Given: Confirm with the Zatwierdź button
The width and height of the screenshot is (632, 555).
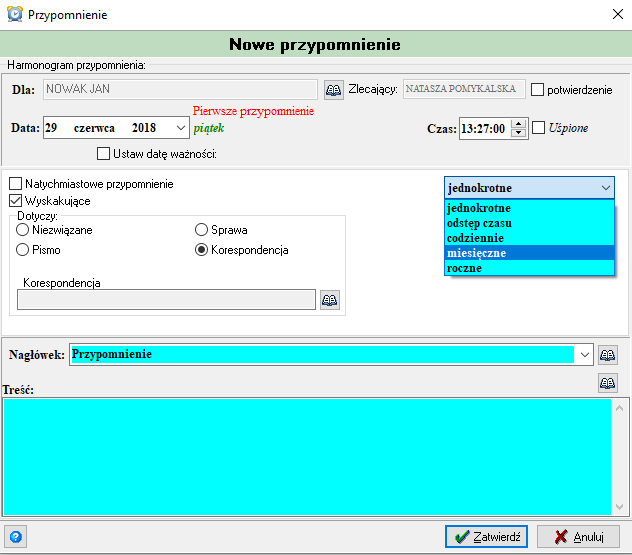Looking at the screenshot, I should coord(486,536).
